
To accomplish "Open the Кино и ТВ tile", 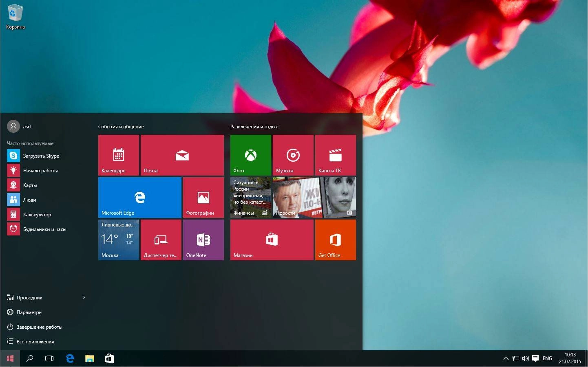I will 335,155.
